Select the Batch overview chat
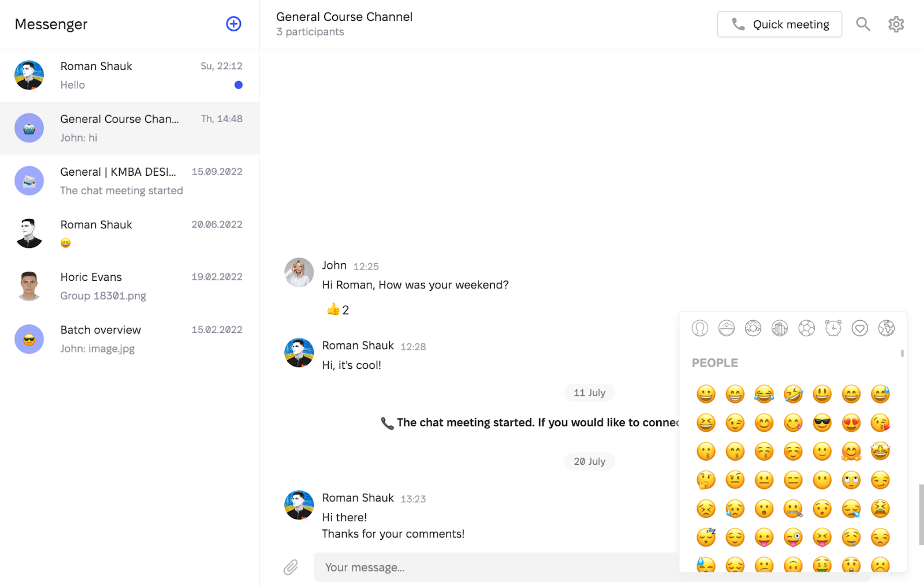This screenshot has height=587, width=924. [129, 339]
